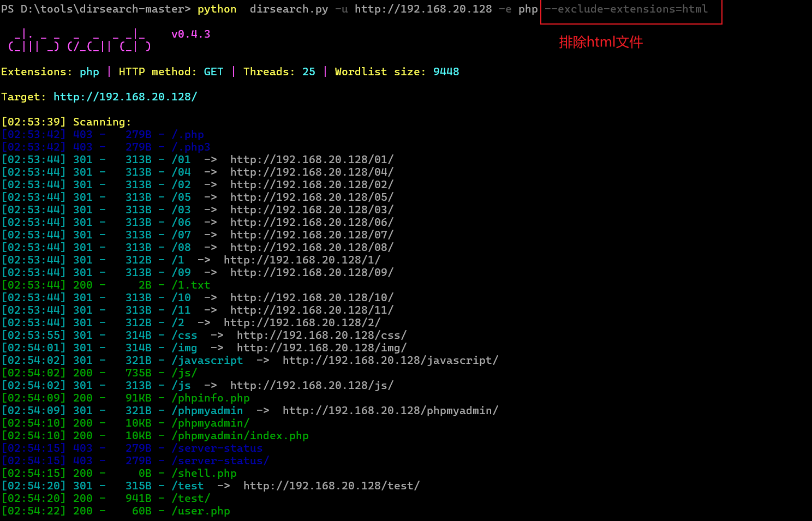Click the forbidden /server-status/ entry
Screen dimensions: 812x521
pos(220,461)
